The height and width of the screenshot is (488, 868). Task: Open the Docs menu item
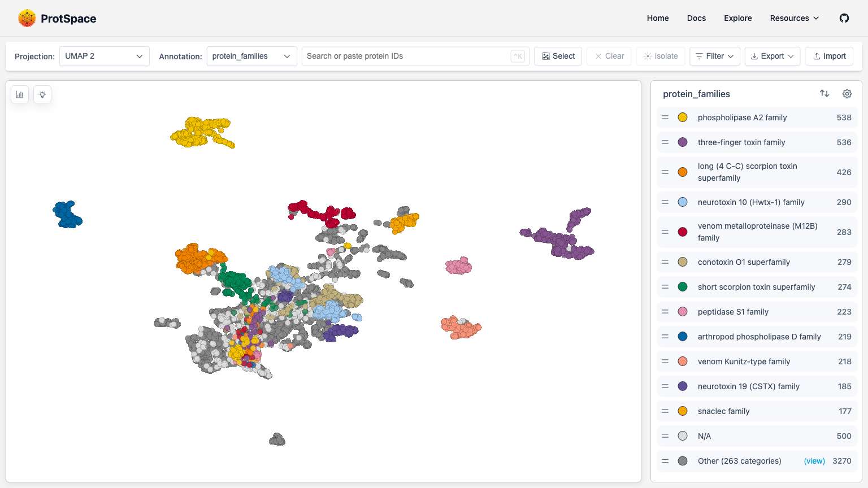(696, 18)
